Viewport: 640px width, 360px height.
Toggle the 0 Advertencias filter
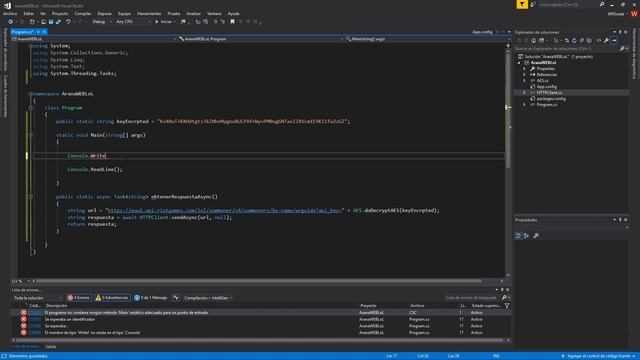[x=112, y=298]
